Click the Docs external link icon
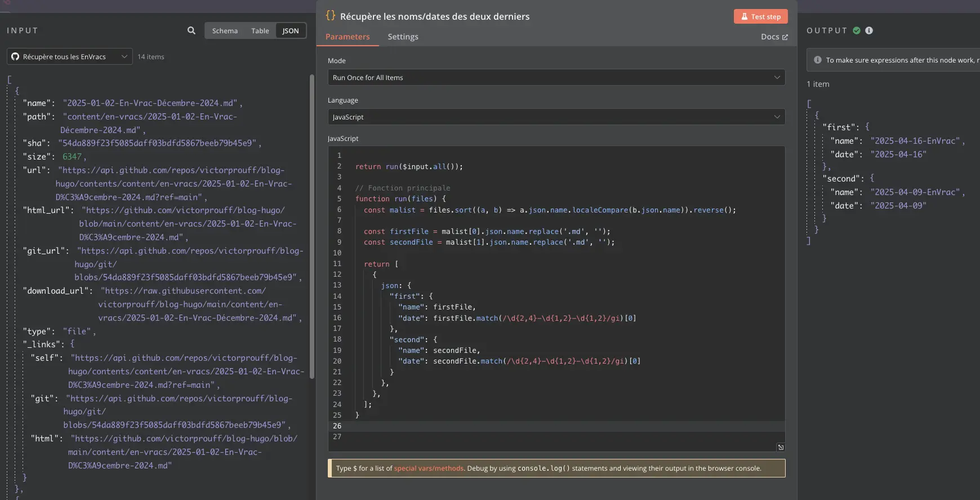Image resolution: width=980 pixels, height=500 pixels. click(785, 37)
